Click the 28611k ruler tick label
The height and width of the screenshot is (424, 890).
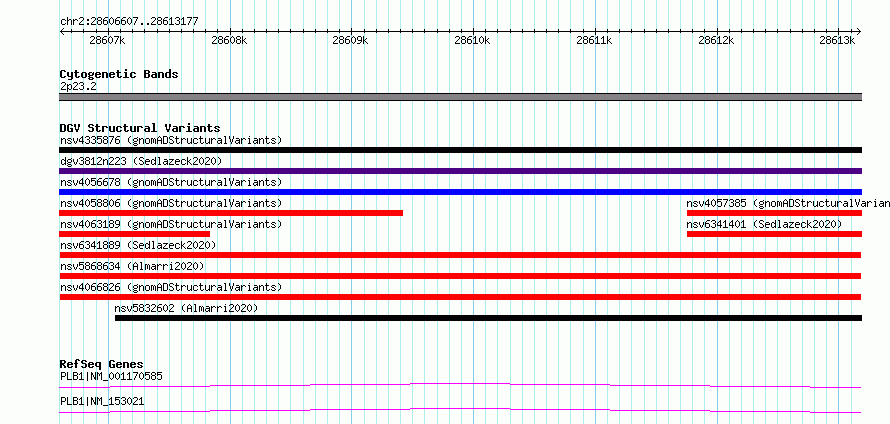point(594,40)
